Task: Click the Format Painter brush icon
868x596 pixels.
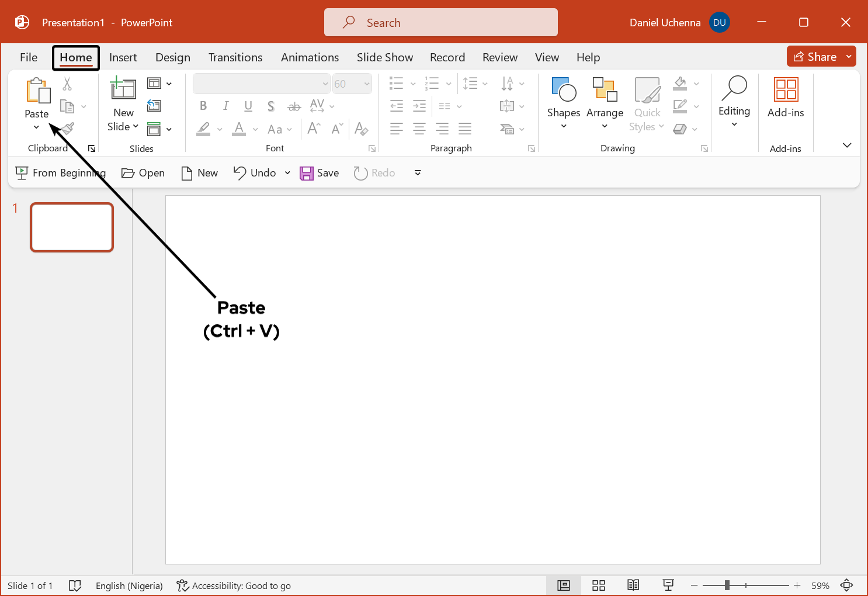Action: 68,129
